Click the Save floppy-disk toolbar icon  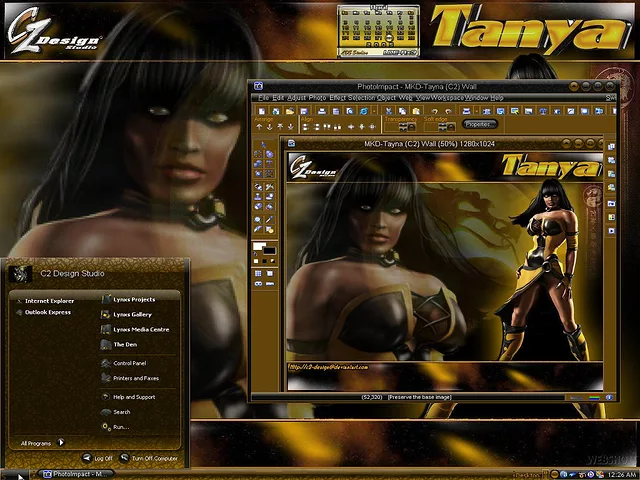304,111
